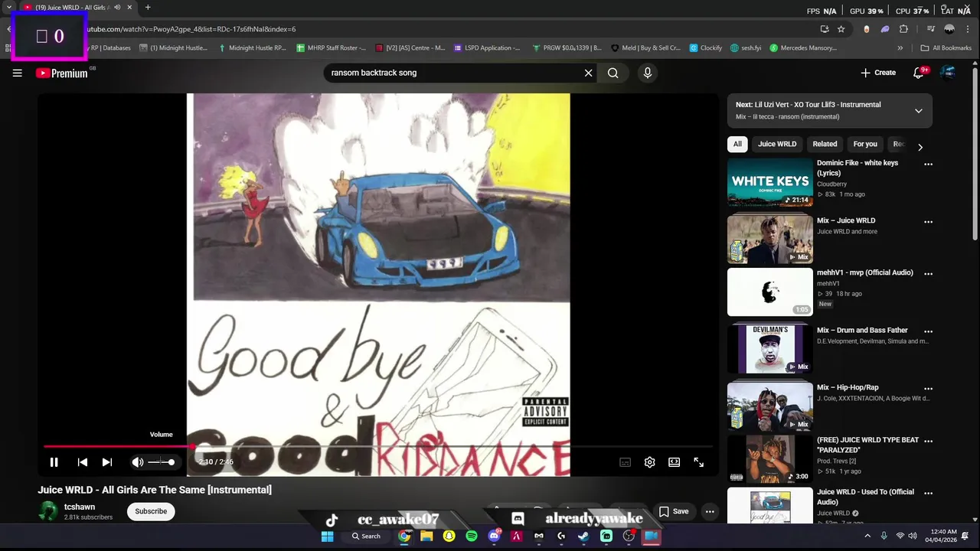Image resolution: width=980 pixels, height=551 pixels.
Task: Open options for 'Mix – Drum and Bass Father'
Action: [928, 331]
